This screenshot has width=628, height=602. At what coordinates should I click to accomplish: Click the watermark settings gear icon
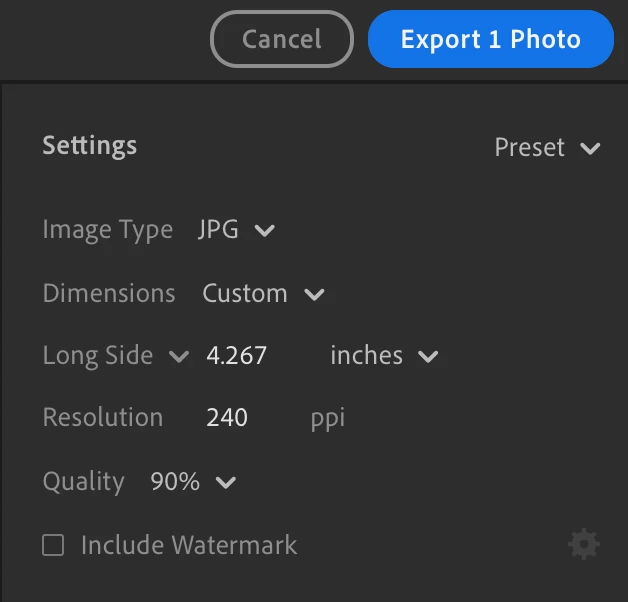584,545
